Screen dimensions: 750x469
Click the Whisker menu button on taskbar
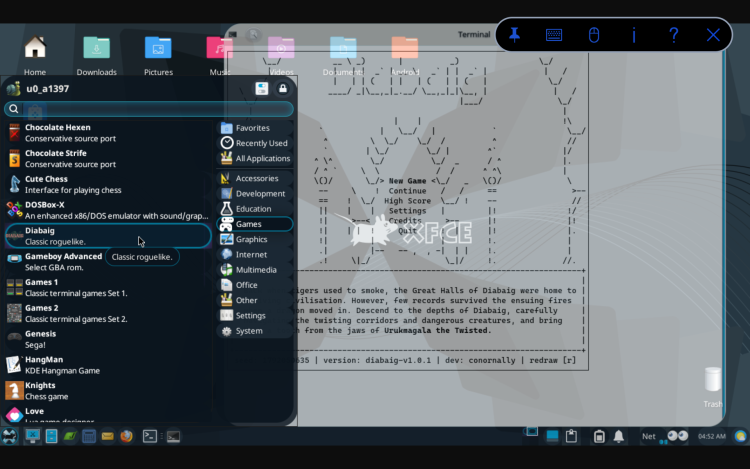click(x=10, y=436)
